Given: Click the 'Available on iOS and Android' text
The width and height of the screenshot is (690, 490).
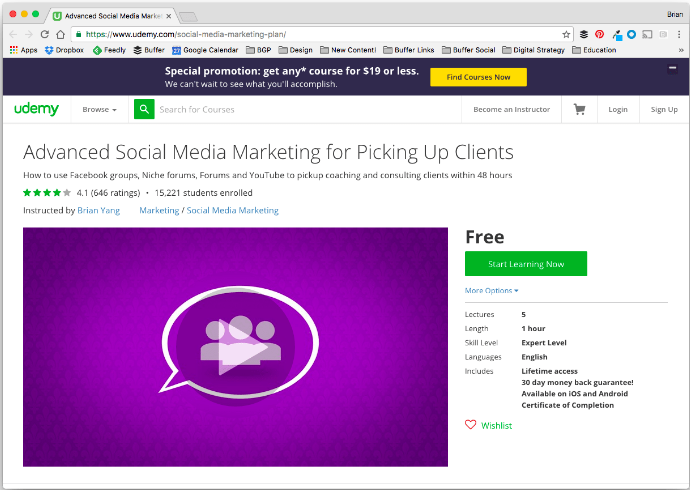Looking at the screenshot, I should (x=575, y=394).
